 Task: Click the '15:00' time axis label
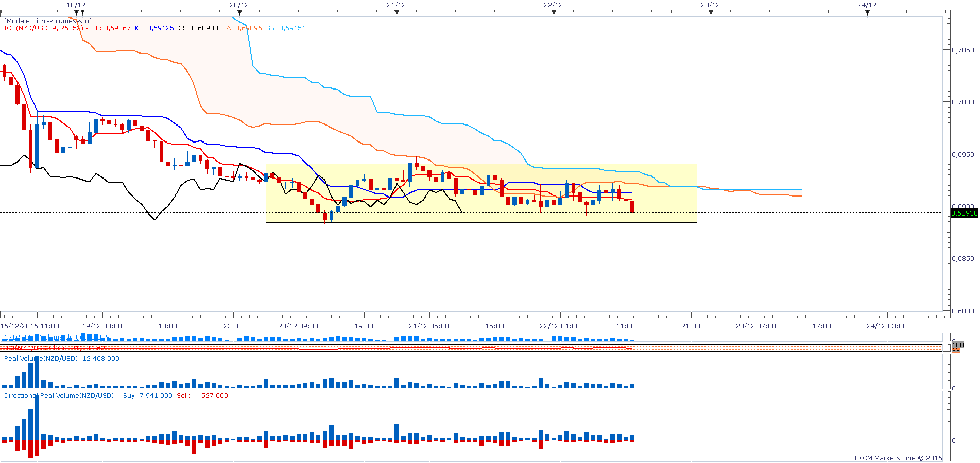(x=495, y=326)
